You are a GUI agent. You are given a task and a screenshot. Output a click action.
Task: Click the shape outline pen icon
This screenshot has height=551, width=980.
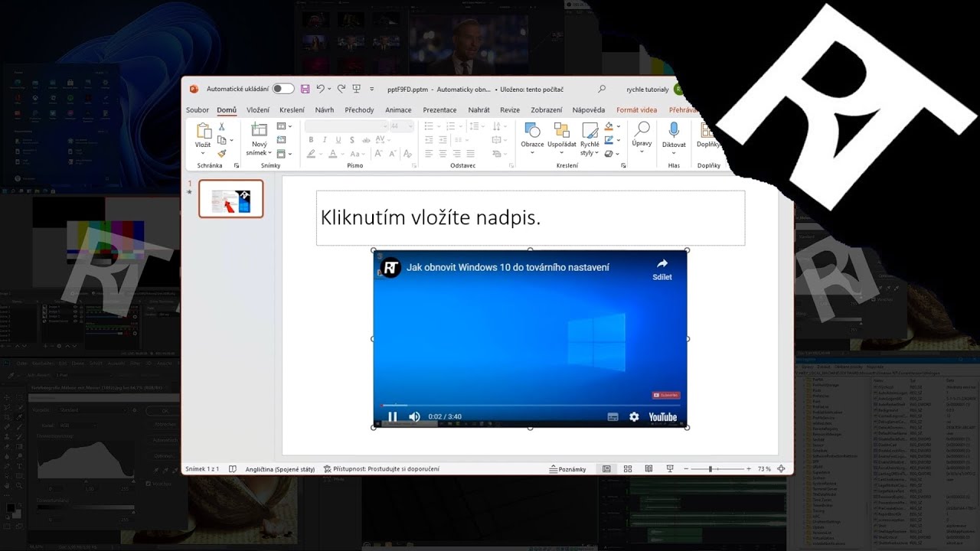[609, 140]
